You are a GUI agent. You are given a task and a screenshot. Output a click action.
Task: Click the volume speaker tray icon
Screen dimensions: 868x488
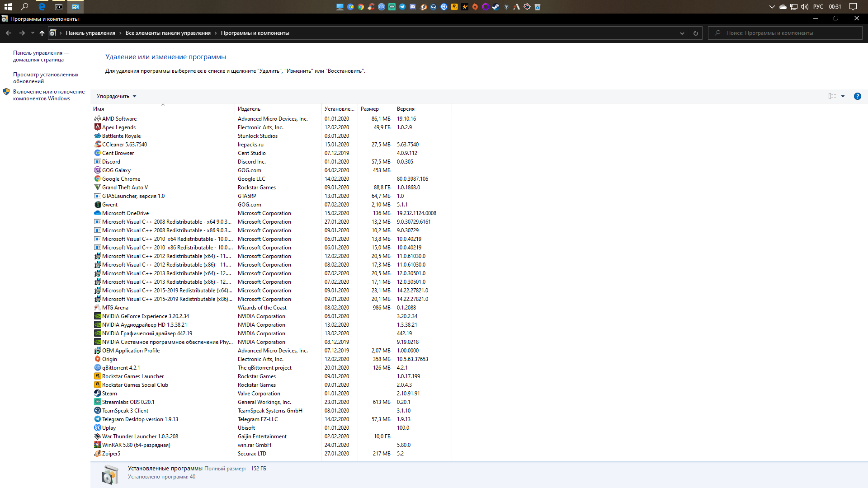[x=805, y=7]
